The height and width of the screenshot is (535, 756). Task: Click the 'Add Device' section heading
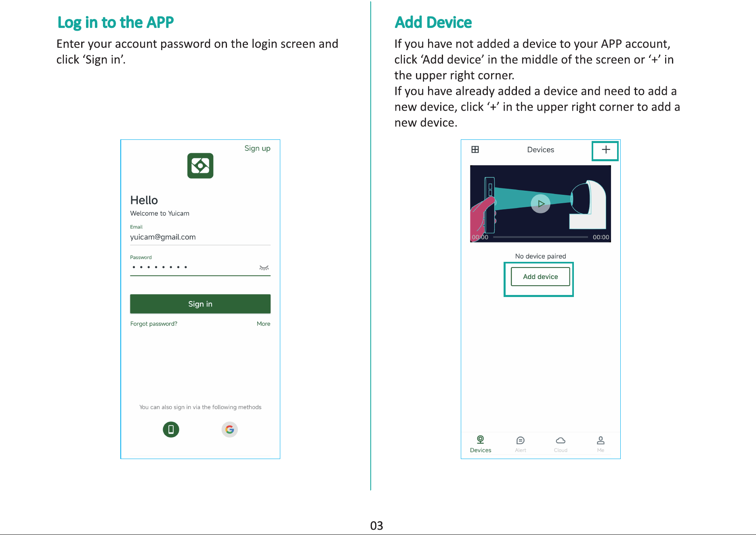(x=433, y=22)
